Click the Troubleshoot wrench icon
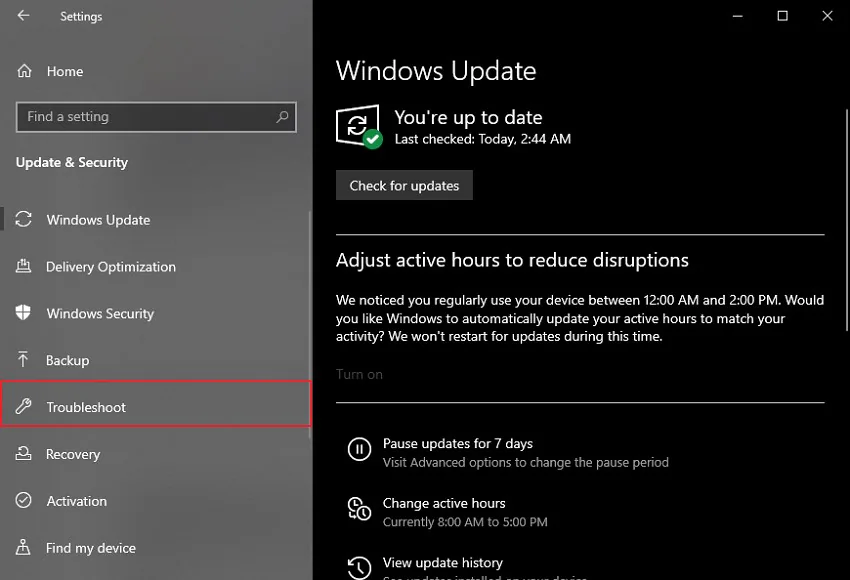The height and width of the screenshot is (580, 850). click(23, 406)
